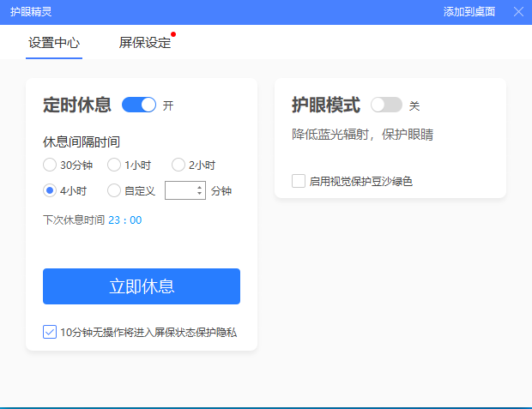
Task: Uncheck 10分钟无操作将进入屏保状态保护隐私
Action: pyautogui.click(x=50, y=332)
